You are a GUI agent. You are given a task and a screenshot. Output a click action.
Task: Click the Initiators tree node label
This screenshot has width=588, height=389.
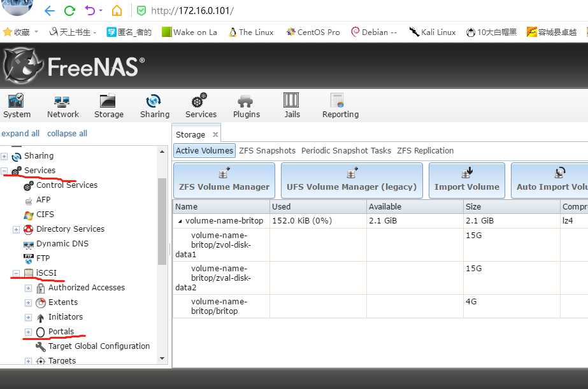(x=66, y=316)
